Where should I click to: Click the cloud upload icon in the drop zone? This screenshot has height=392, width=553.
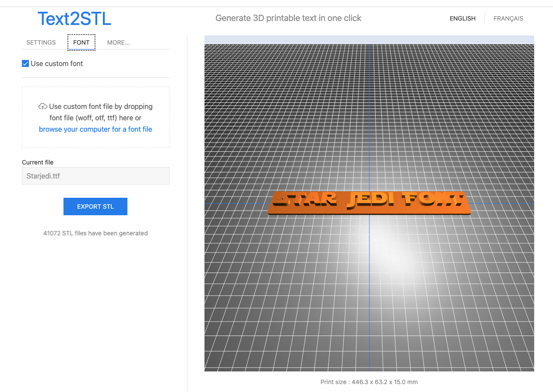(42, 106)
